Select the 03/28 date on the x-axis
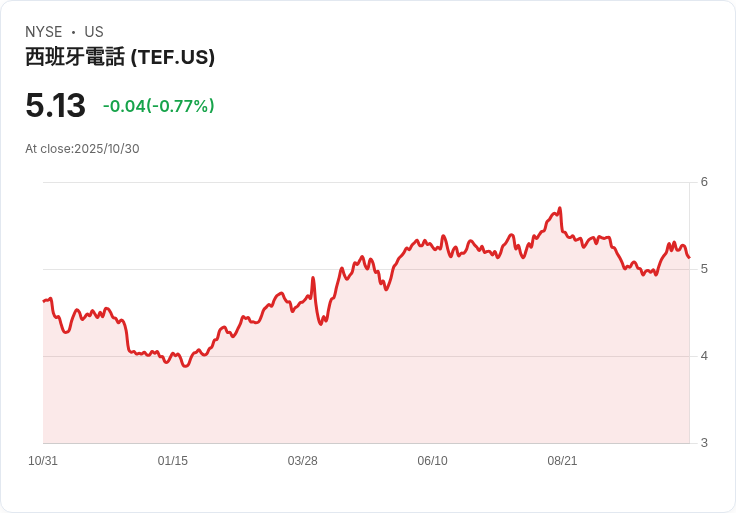This screenshot has height=513, width=736. point(303,461)
